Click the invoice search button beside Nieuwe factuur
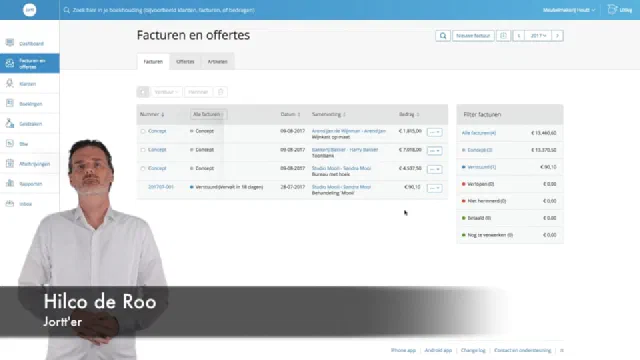This screenshot has height=360, width=640. (443, 36)
